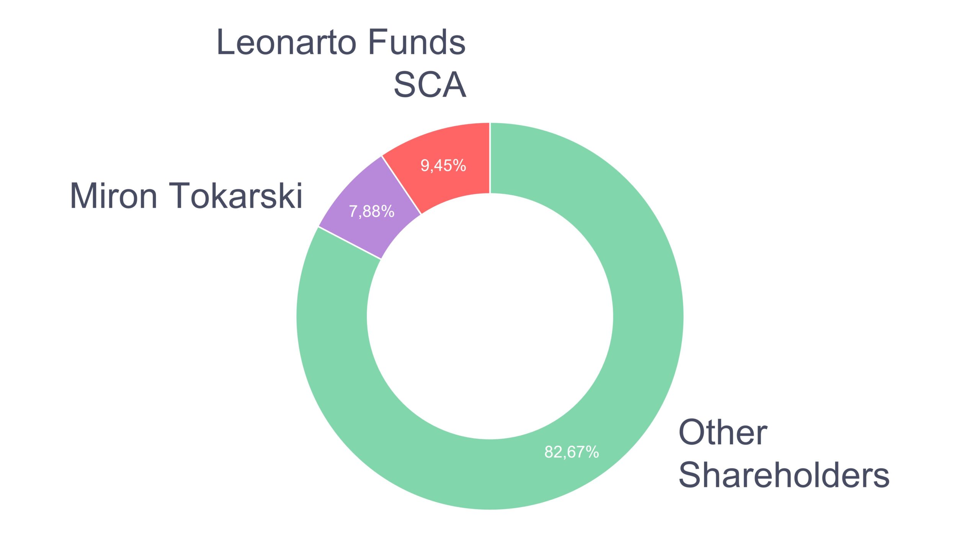980x551 pixels.
Task: Click the 82,67% data label
Action: [572, 452]
